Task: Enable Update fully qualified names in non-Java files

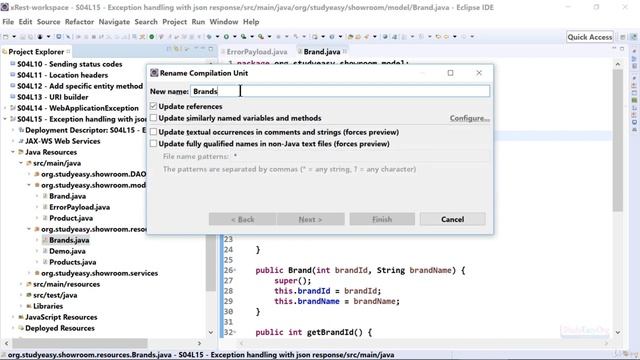Action: pyautogui.click(x=153, y=144)
